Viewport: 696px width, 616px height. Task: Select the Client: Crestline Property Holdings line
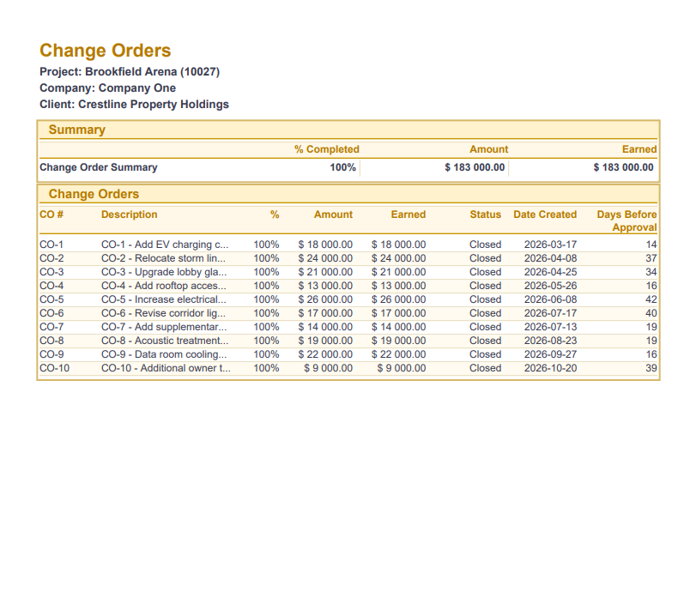pyautogui.click(x=134, y=105)
